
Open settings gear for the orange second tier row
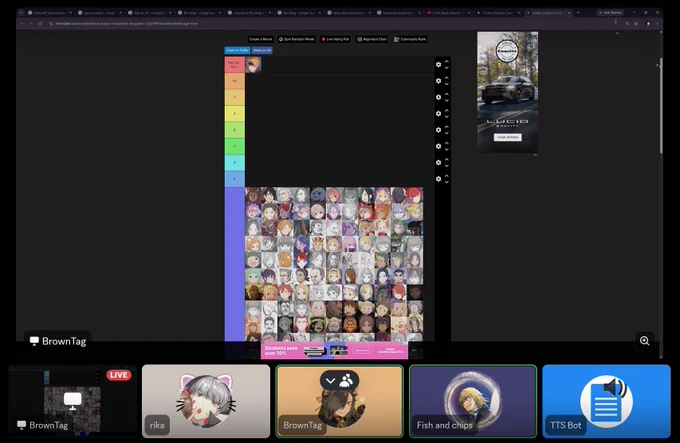click(x=438, y=81)
